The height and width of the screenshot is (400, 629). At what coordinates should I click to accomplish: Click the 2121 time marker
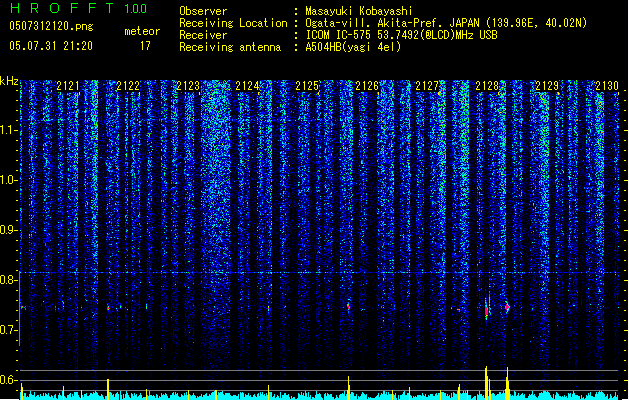68,86
